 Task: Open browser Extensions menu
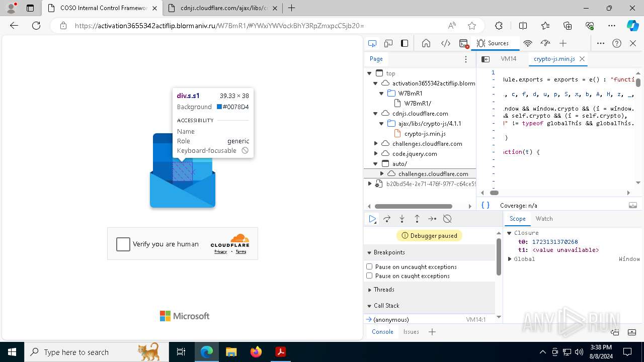[x=499, y=26]
